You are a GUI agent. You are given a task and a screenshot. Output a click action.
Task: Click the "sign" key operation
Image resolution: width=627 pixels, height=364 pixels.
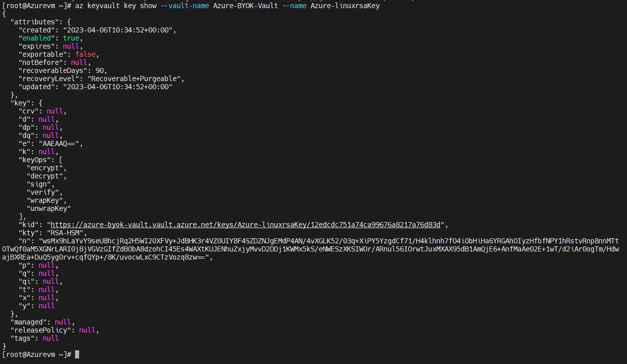click(39, 184)
